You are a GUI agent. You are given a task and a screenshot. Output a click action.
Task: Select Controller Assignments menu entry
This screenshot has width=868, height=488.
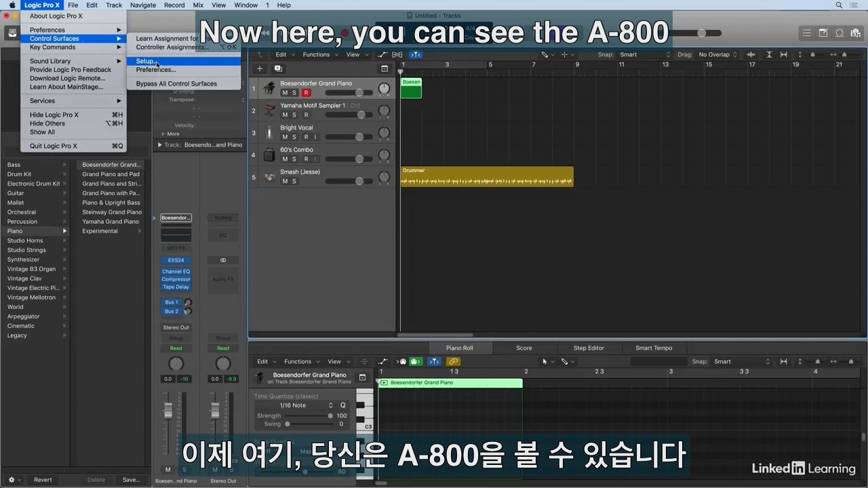click(184, 47)
